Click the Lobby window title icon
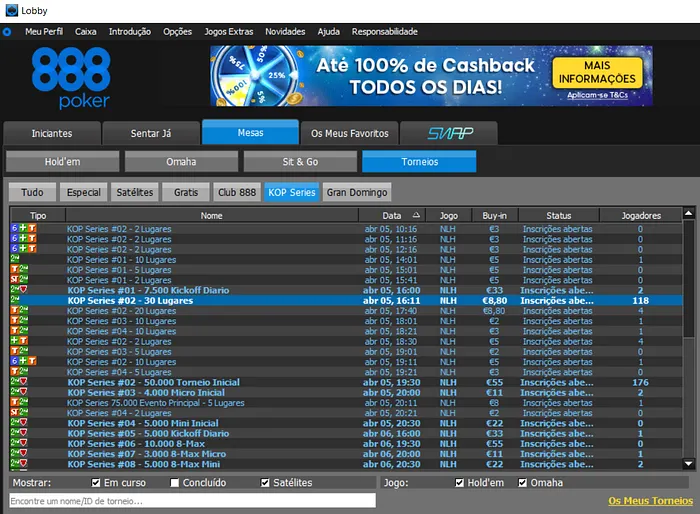 11,10
